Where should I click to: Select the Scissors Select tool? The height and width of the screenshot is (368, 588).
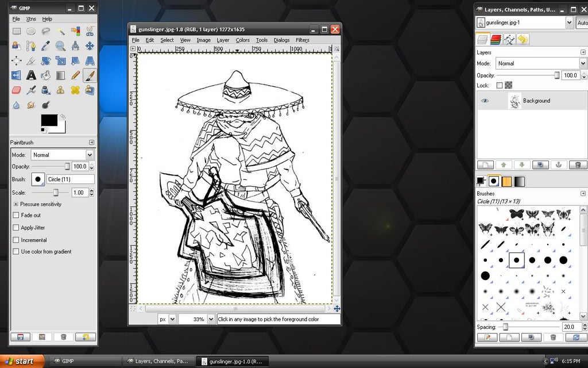90,31
